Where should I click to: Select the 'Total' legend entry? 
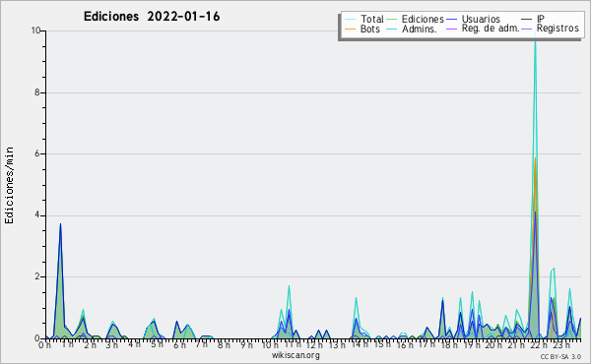[x=372, y=19]
